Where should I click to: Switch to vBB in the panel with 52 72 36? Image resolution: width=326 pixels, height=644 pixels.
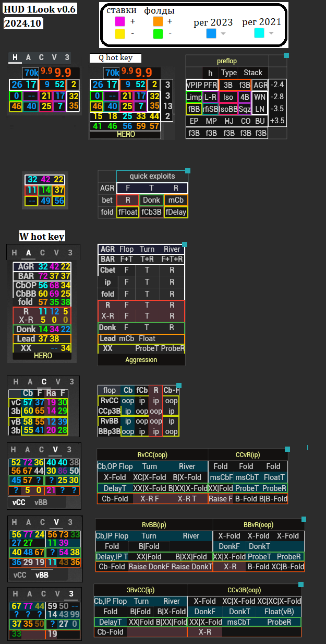(41, 502)
